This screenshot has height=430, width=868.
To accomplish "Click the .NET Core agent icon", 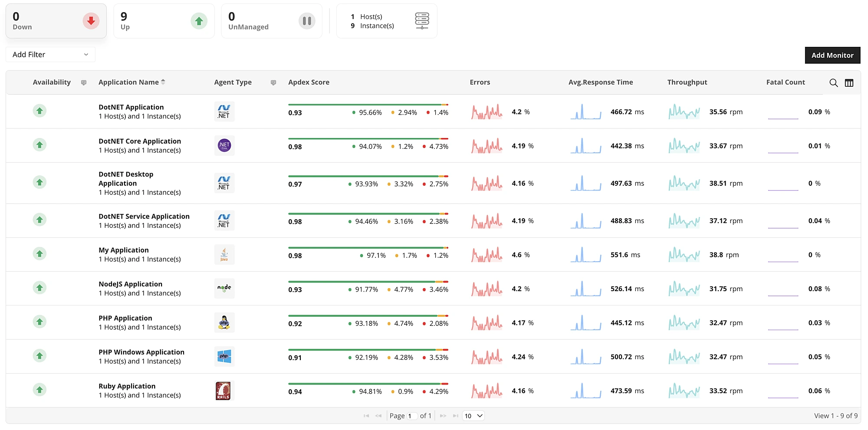I will [224, 145].
